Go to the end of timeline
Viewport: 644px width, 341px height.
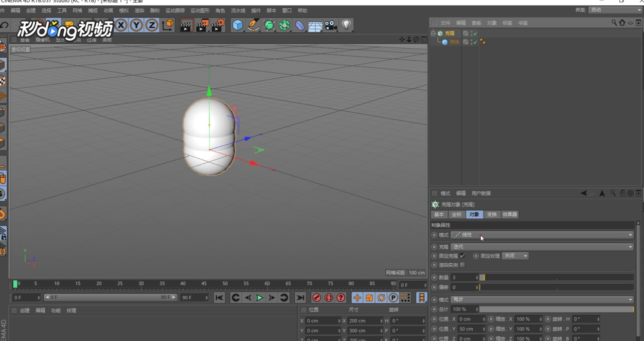tap(300, 298)
